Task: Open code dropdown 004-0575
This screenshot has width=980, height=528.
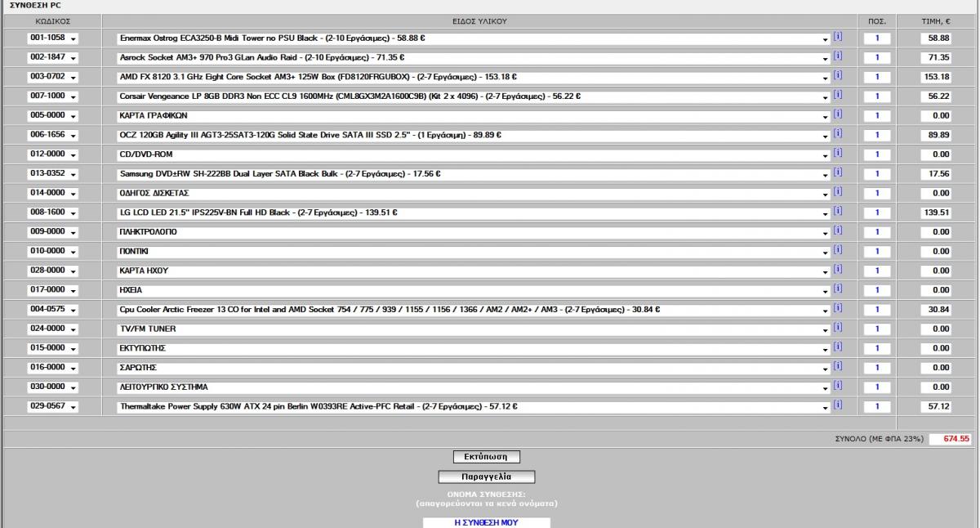Action: 52,310
